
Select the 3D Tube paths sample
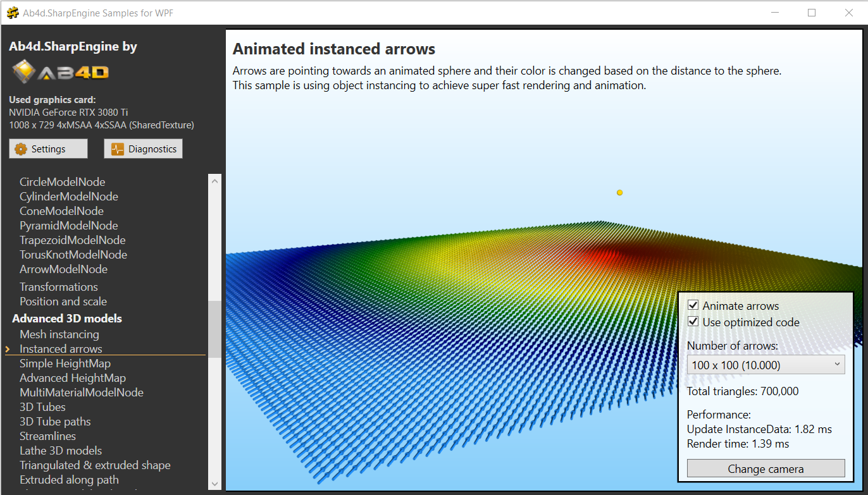click(x=55, y=422)
